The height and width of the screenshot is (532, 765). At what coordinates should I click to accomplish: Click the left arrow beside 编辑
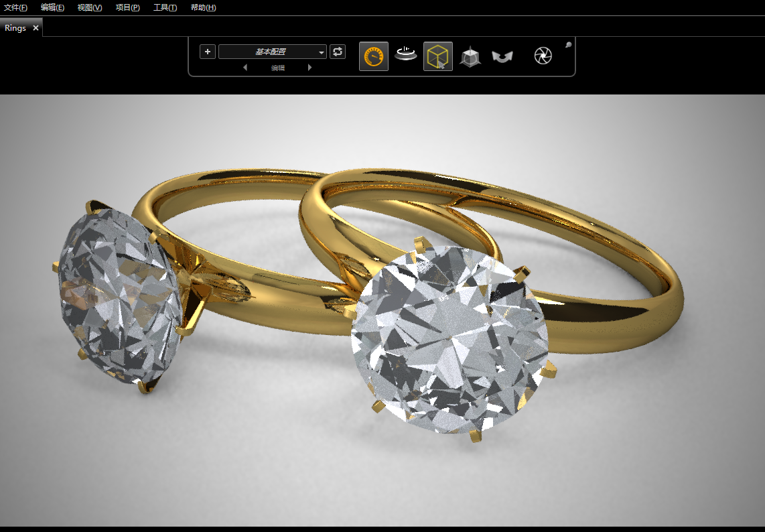pyautogui.click(x=245, y=68)
